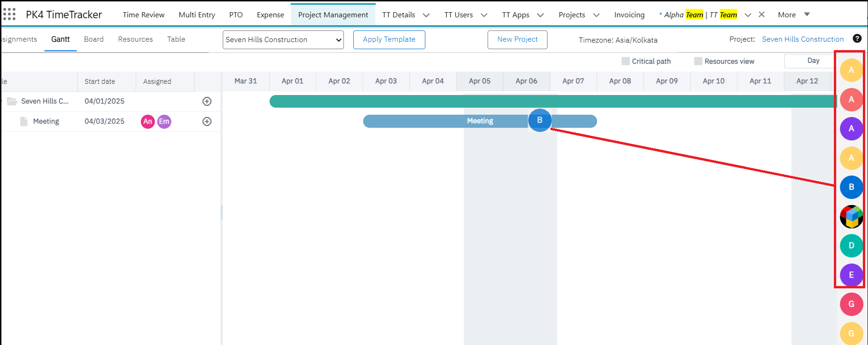Click the Timezone: Asia/Kolkata label
Image resolution: width=868 pixels, height=345 pixels.
click(618, 40)
